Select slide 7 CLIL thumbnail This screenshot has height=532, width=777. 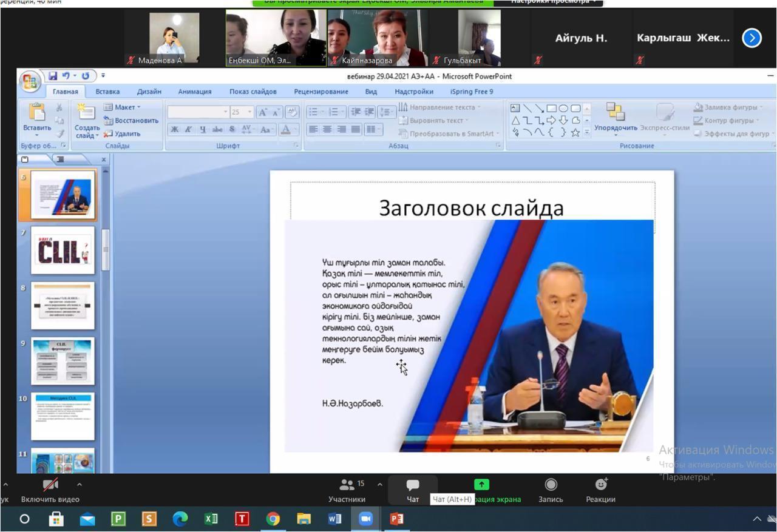63,250
